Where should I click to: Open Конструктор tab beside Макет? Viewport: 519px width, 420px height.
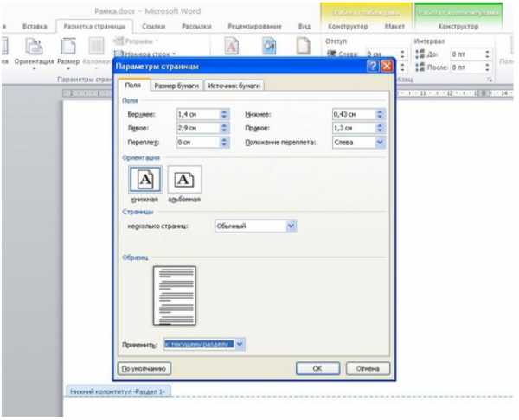[348, 27]
